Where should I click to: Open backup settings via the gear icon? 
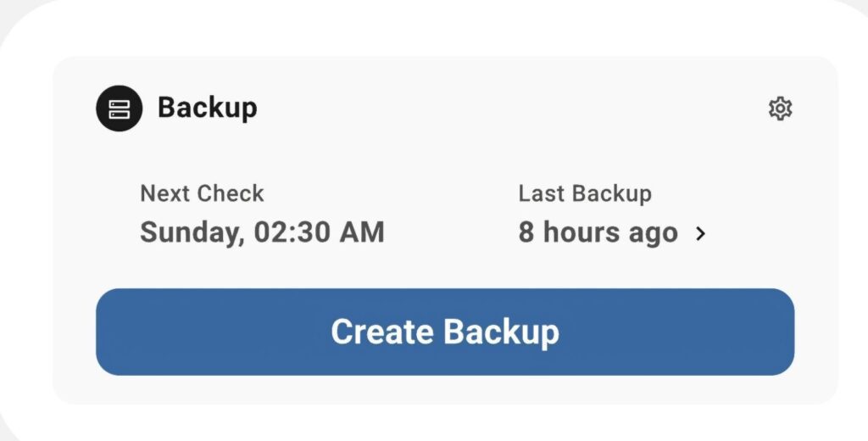click(780, 109)
